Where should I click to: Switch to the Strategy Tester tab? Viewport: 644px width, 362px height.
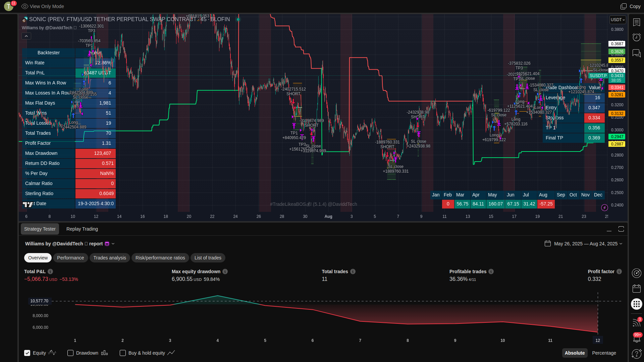pos(40,229)
